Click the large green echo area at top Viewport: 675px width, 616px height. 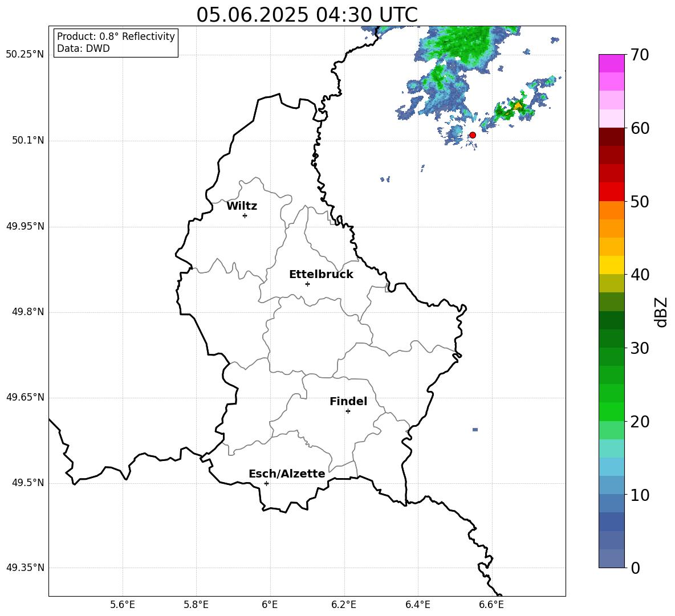pyautogui.click(x=463, y=47)
